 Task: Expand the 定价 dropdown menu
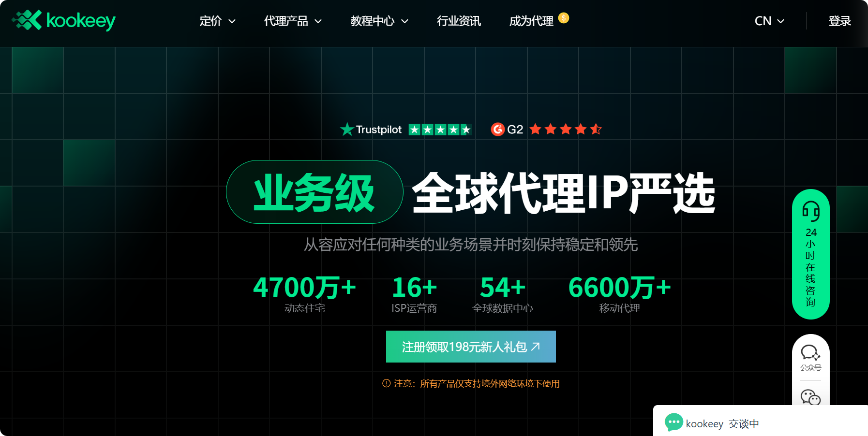pos(217,21)
